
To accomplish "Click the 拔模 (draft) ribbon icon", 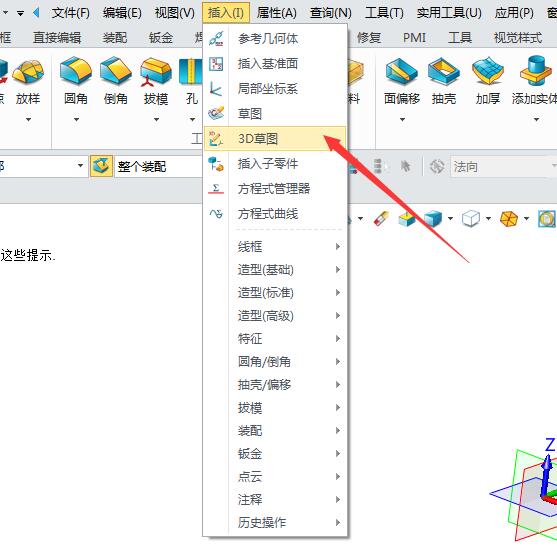I will pyautogui.click(x=156, y=72).
